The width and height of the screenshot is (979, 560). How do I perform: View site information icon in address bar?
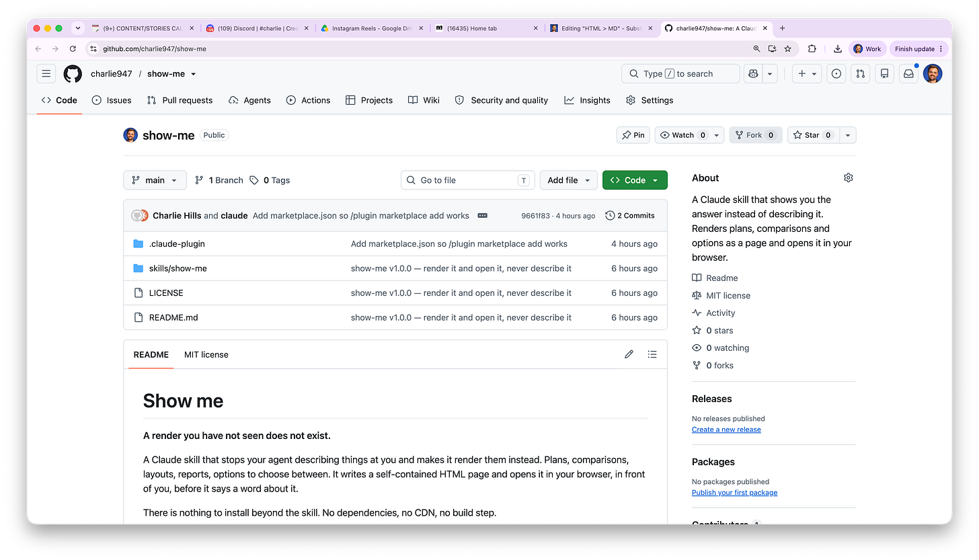(93, 49)
